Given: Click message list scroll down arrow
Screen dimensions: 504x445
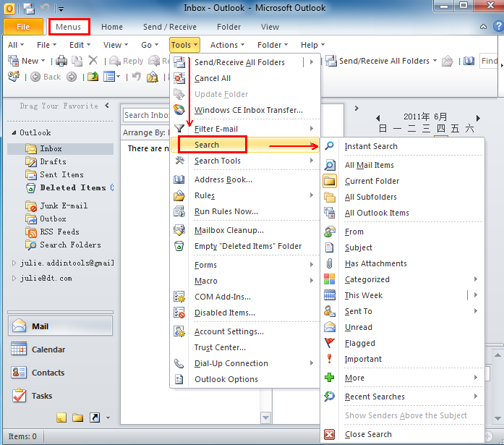Looking at the screenshot, I should click(x=265, y=418).
